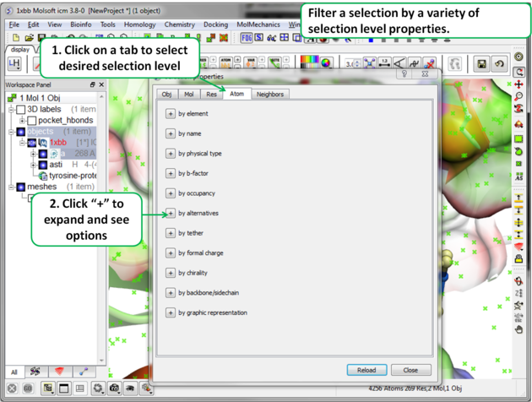
Task: Toggle the pocket_hbonds checkbox
Action: tap(32, 121)
